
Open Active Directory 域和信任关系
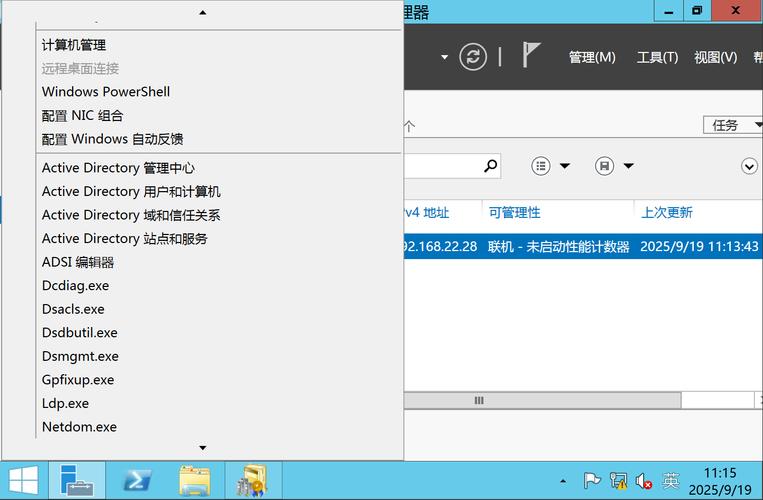point(131,215)
